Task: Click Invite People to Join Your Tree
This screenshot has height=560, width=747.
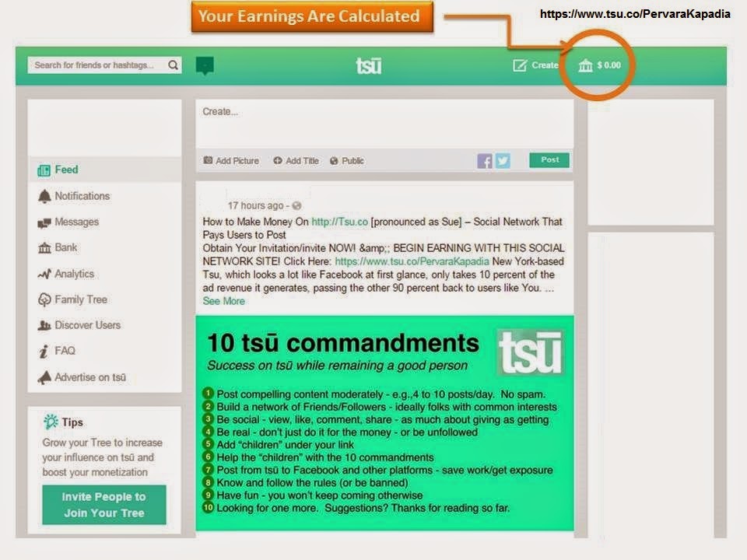Action: click(x=103, y=505)
